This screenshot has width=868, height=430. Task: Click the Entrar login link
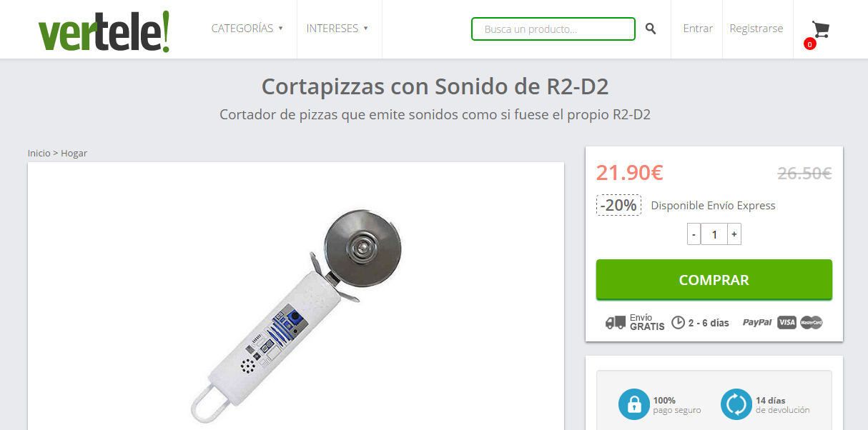click(698, 29)
